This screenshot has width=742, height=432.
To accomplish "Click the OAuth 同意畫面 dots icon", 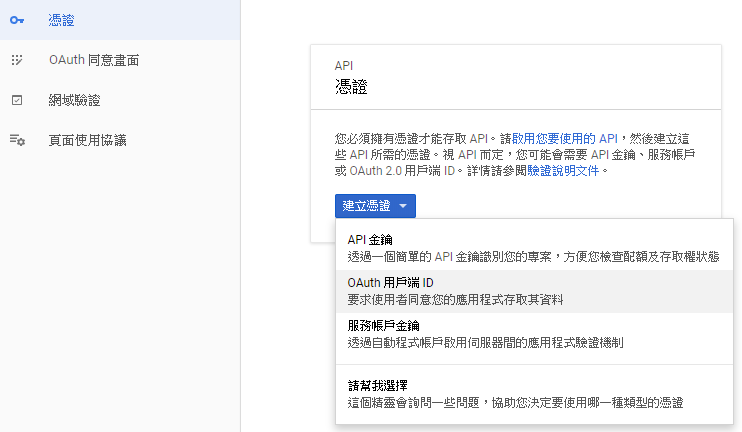I will click(17, 60).
